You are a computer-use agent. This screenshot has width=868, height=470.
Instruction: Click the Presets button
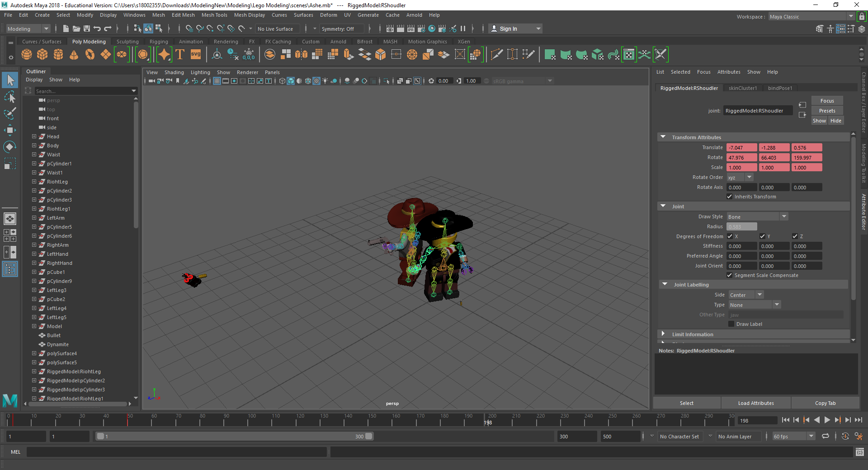pyautogui.click(x=827, y=111)
